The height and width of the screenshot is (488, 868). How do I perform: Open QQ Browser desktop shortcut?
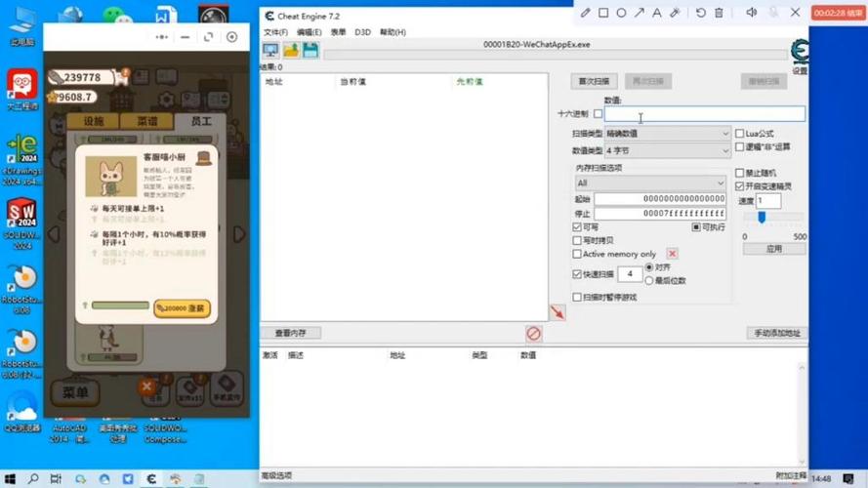(x=22, y=411)
